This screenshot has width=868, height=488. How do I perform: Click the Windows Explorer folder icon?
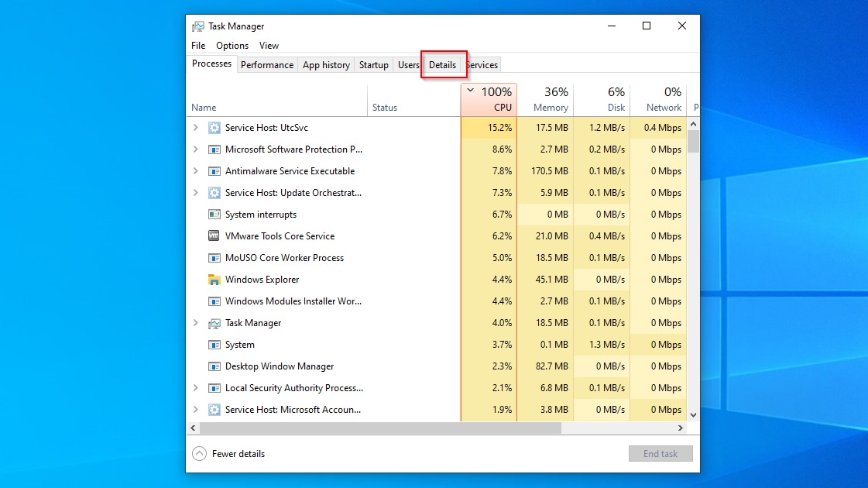(214, 280)
